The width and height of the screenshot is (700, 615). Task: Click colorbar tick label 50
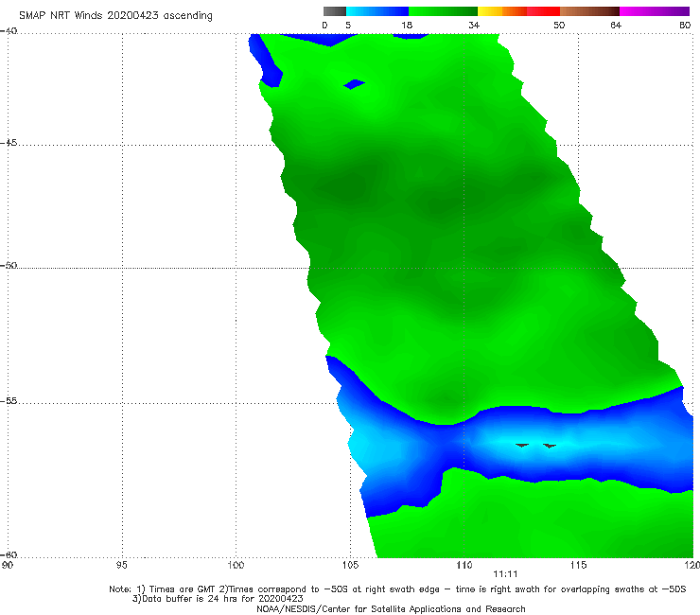click(559, 26)
